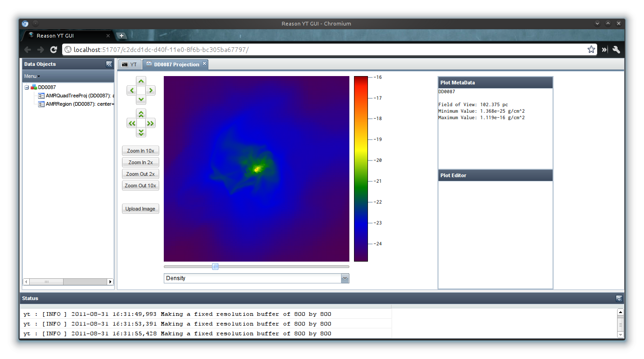
Task: Click the 16:31:53,391 status log line
Action: [206, 324]
